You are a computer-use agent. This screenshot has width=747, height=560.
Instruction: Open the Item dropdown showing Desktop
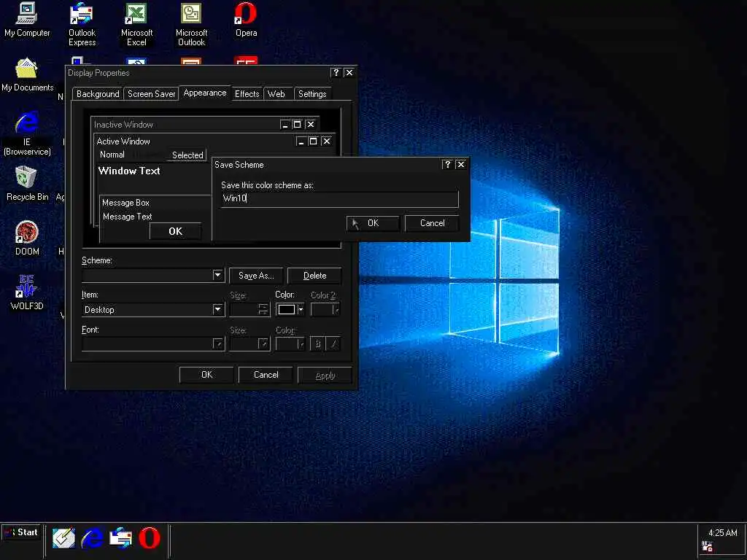217,309
